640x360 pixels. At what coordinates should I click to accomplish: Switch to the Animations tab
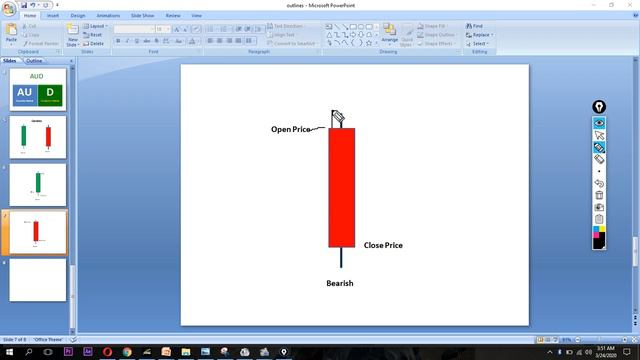(x=108, y=16)
